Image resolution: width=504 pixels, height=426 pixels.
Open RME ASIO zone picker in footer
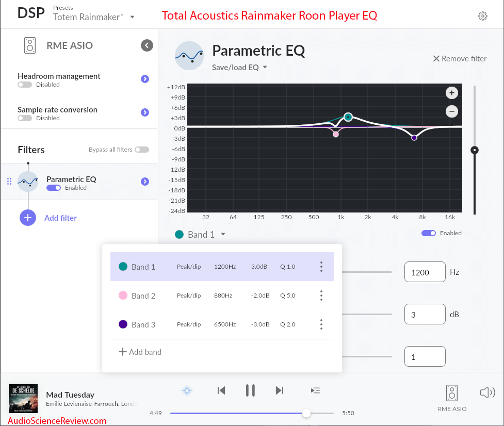451,398
